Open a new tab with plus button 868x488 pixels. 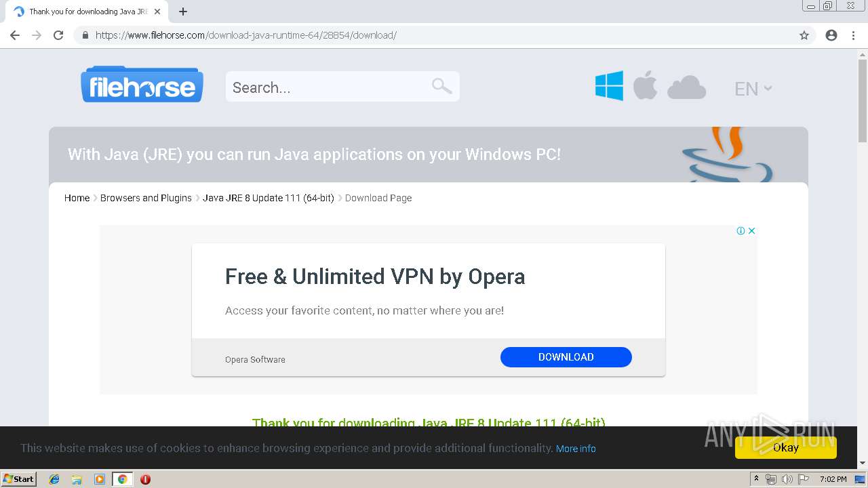183,12
